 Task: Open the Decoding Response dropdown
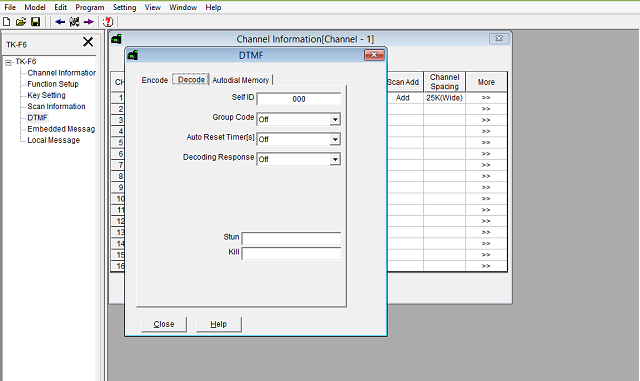[x=335, y=159]
